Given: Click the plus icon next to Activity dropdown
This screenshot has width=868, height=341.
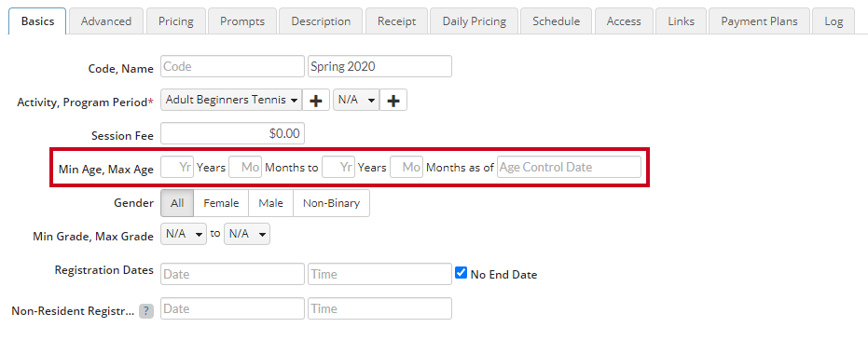Looking at the screenshot, I should click(x=315, y=101).
